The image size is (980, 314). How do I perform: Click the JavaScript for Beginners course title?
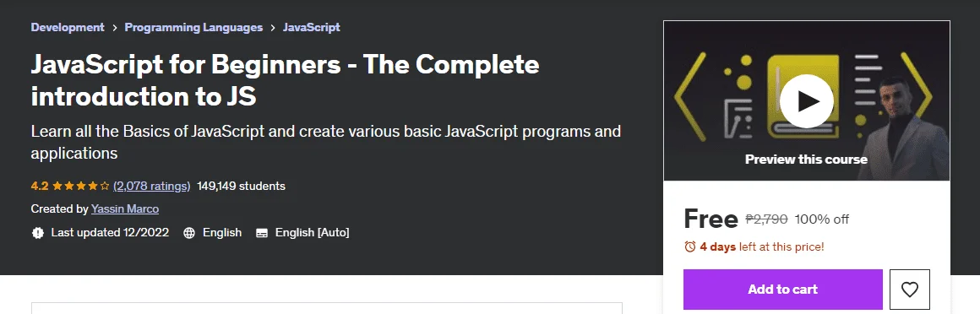click(285, 80)
